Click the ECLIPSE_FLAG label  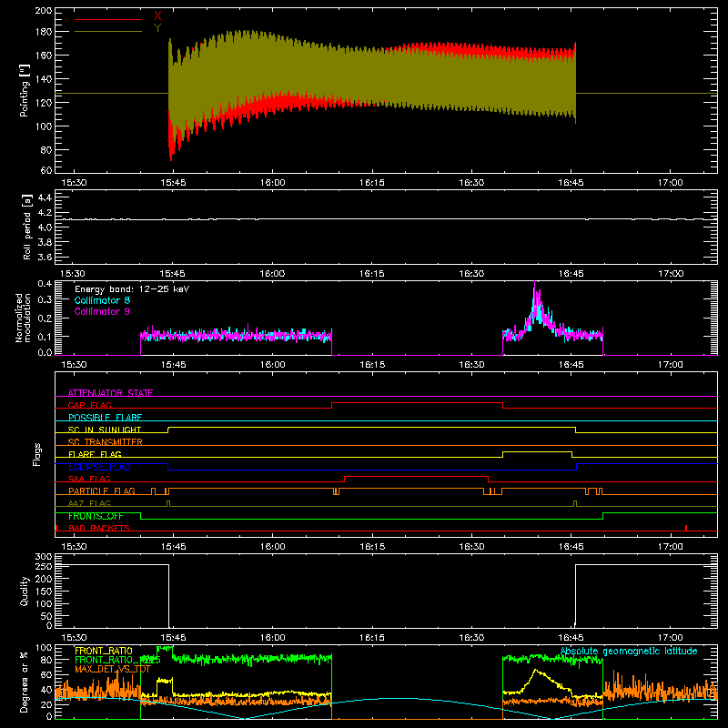[99, 467]
